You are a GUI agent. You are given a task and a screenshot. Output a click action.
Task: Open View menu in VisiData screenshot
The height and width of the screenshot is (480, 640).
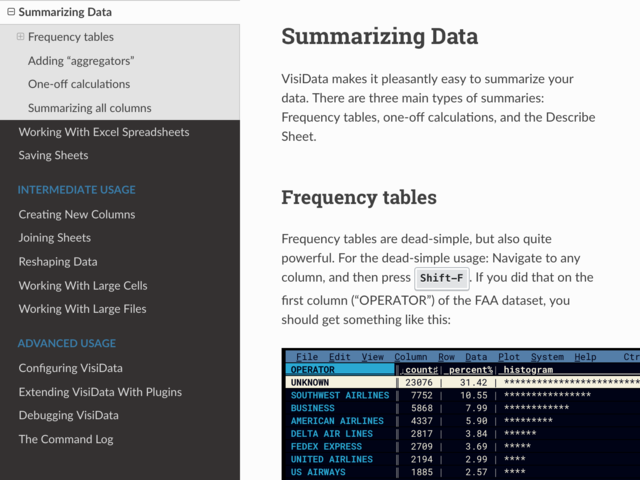(x=372, y=357)
